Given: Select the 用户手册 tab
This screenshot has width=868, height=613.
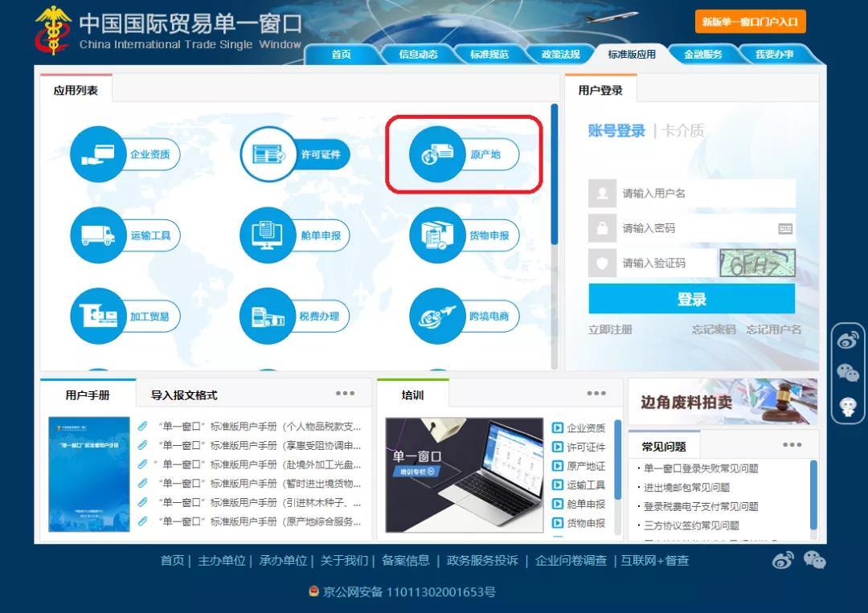Looking at the screenshot, I should click(x=88, y=395).
